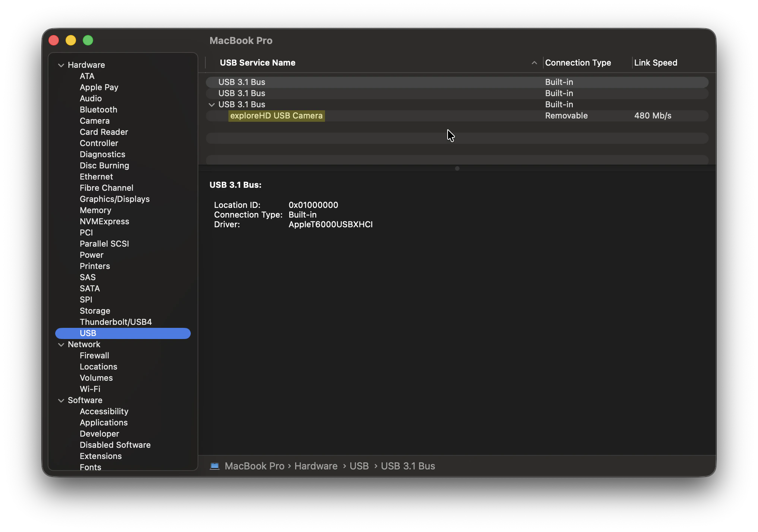This screenshot has height=532, width=758.
Task: Click USB in the bottom path bar
Action: (359, 466)
